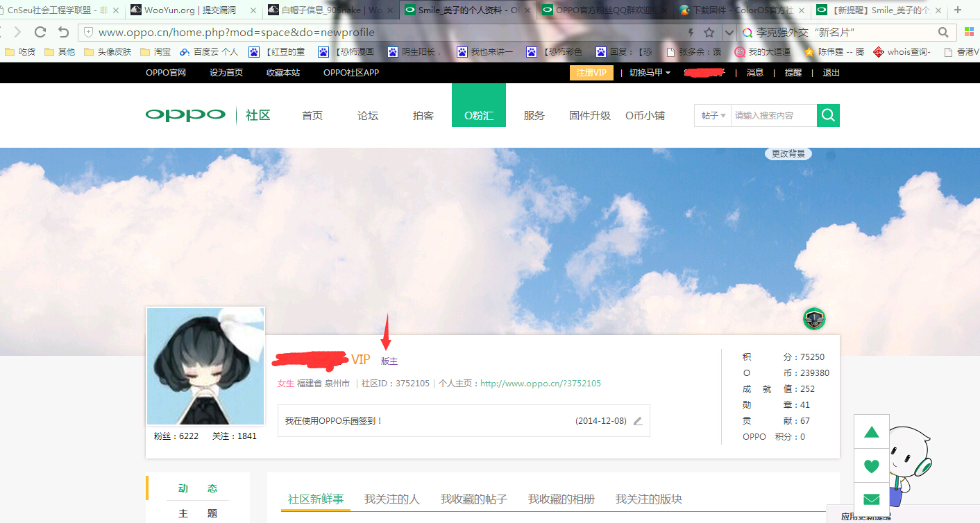The width and height of the screenshot is (980, 523).
Task: Click the browser search bar magnifier icon
Action: [943, 33]
